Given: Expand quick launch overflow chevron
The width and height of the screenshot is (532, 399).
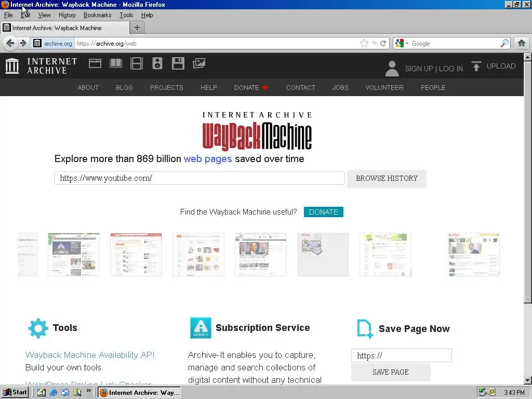Looking at the screenshot, I should click(88, 391).
